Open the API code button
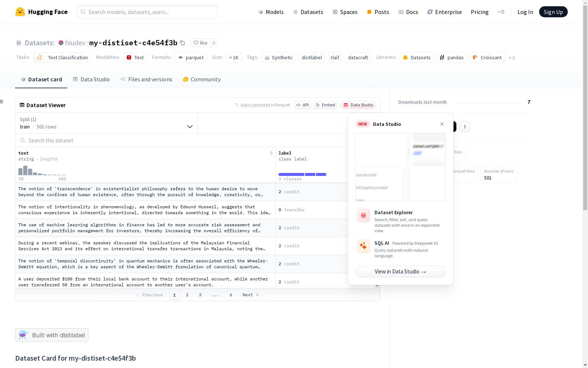This screenshot has width=588, height=368. point(302,105)
